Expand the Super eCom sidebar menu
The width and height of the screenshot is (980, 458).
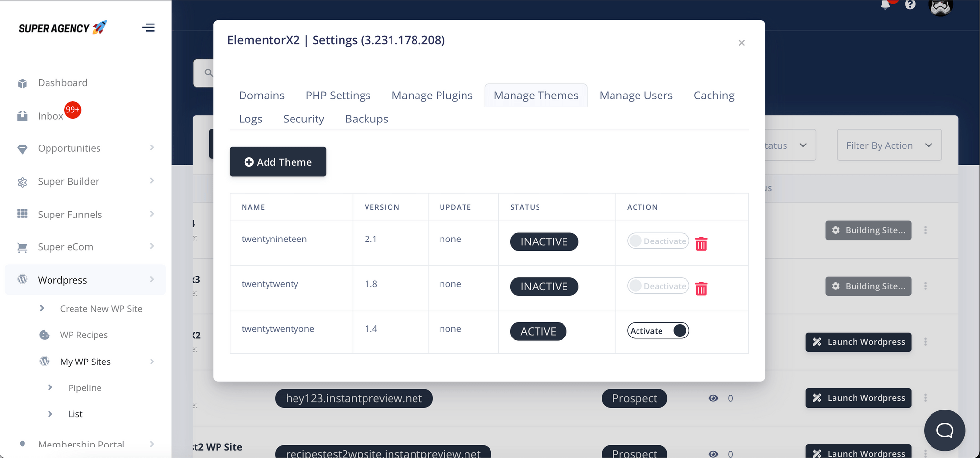click(152, 246)
